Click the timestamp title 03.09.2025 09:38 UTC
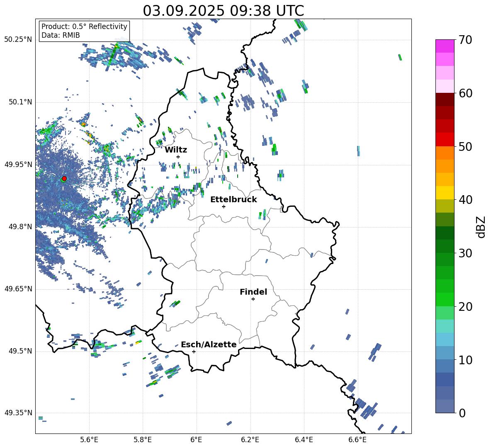The height and width of the screenshot is (448, 491). 224,11
